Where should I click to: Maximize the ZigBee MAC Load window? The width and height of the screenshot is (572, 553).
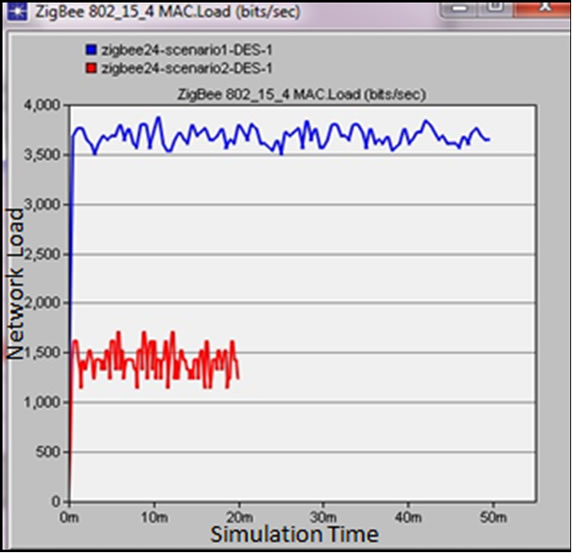point(495,8)
